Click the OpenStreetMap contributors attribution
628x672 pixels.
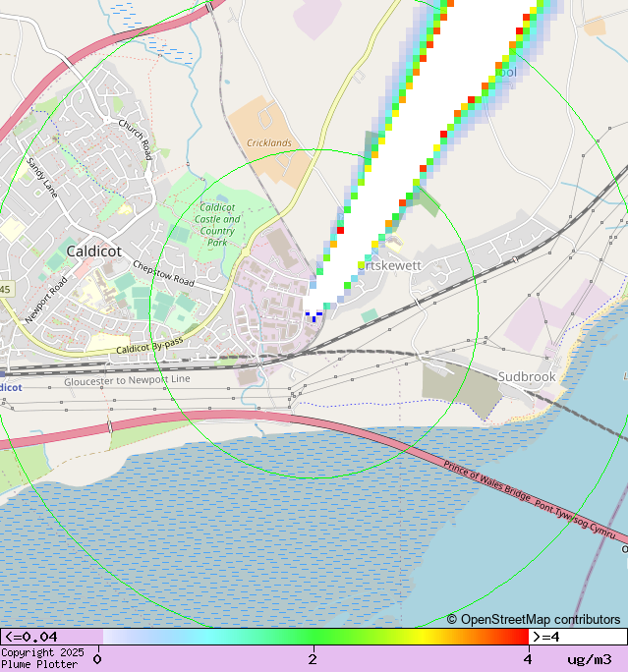(534, 619)
